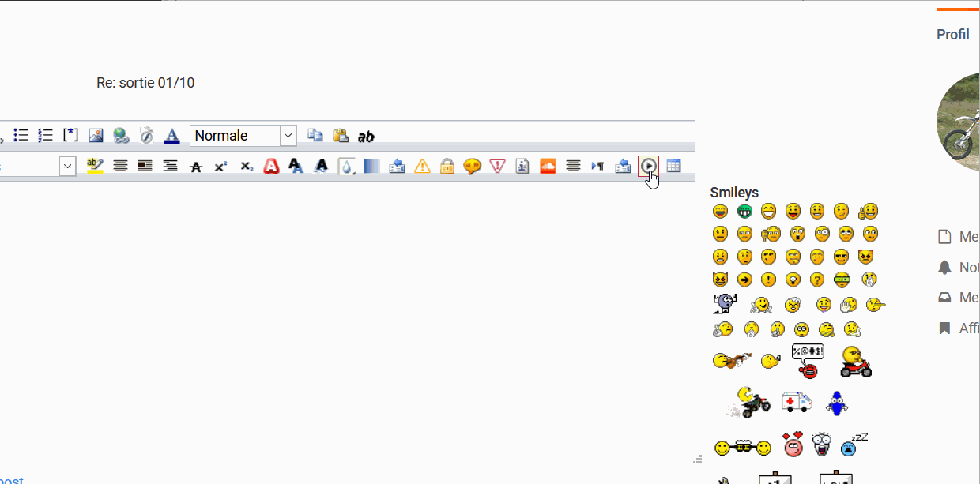Insert a numbered ordered list
The image size is (980, 484).
pyautogui.click(x=46, y=135)
